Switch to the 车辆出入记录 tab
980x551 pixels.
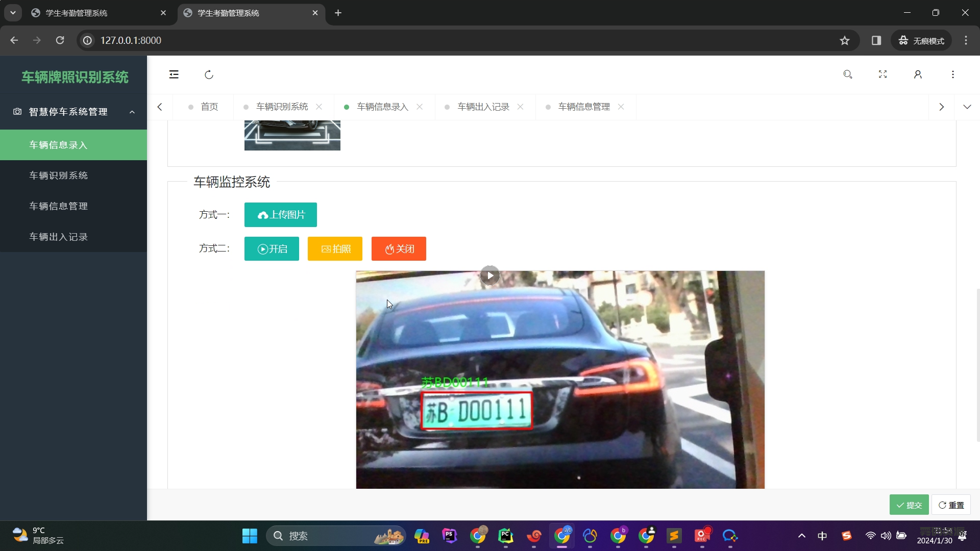[483, 107]
